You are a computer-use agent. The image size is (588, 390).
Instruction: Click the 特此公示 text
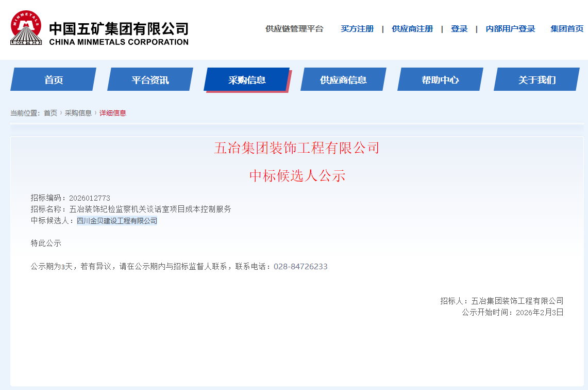(x=46, y=243)
